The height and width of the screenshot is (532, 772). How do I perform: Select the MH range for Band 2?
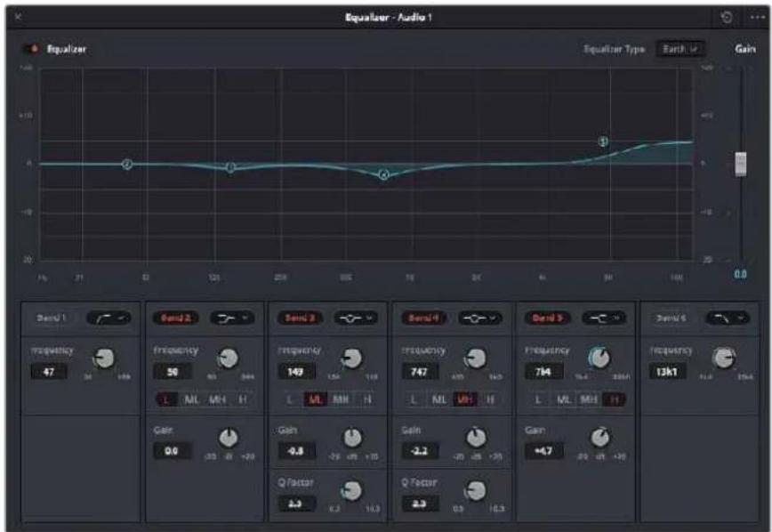point(217,399)
